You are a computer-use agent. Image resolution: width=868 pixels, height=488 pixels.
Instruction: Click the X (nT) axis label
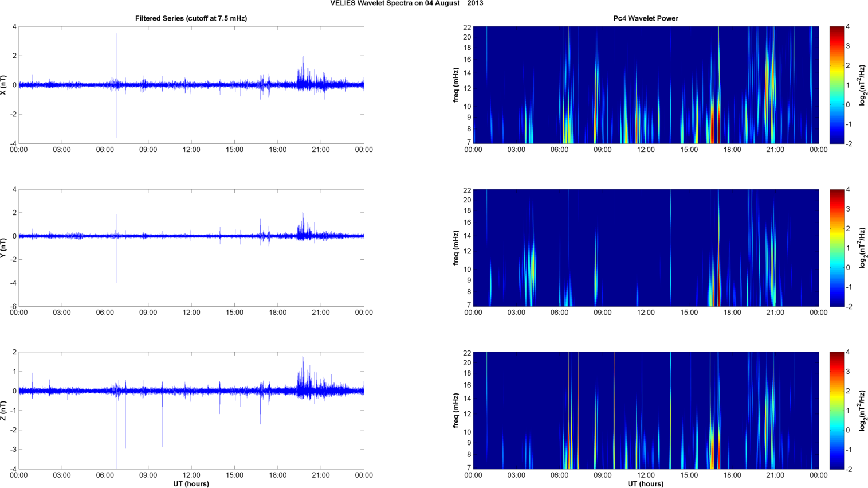point(4,85)
